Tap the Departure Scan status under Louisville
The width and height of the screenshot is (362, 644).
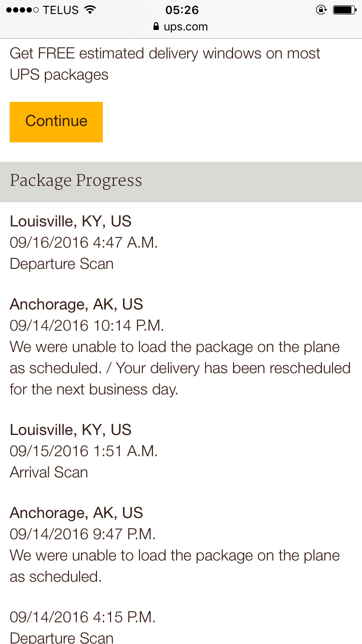[x=62, y=264]
